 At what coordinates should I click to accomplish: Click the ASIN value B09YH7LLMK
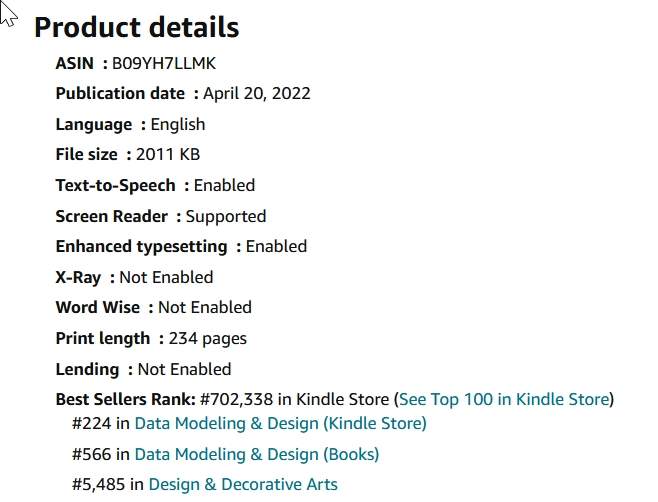(x=164, y=64)
